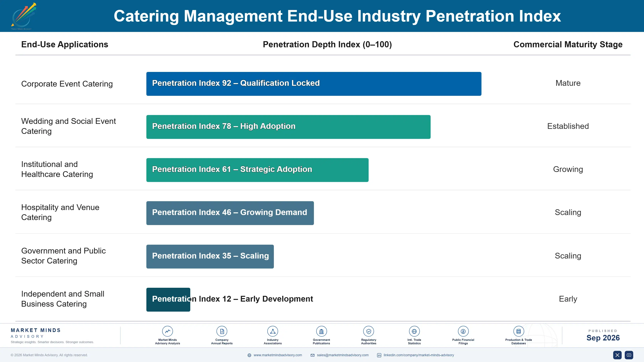Viewport: 644px width, 362px height.
Task: Select the Penetration Index 92 bar
Action: click(314, 84)
